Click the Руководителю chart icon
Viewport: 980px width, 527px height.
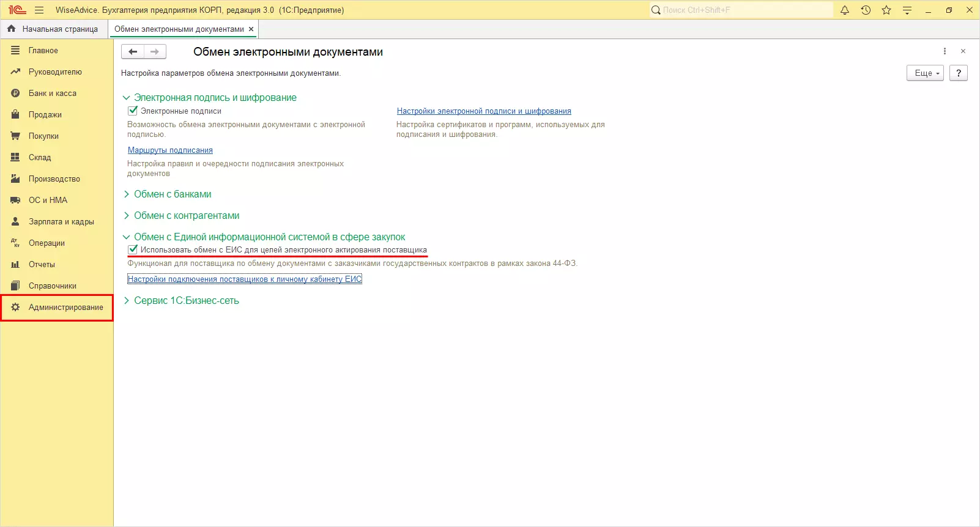15,72
